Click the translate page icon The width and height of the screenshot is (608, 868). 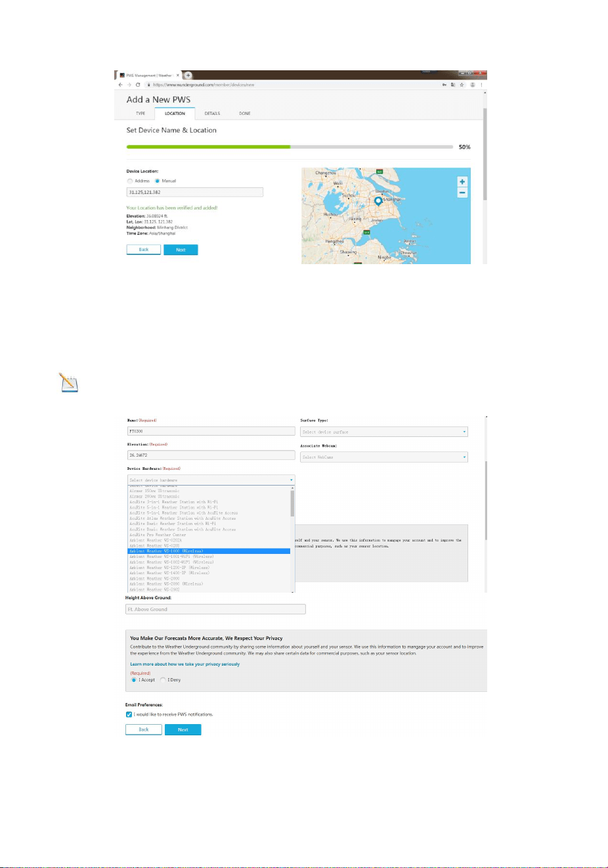(x=453, y=85)
